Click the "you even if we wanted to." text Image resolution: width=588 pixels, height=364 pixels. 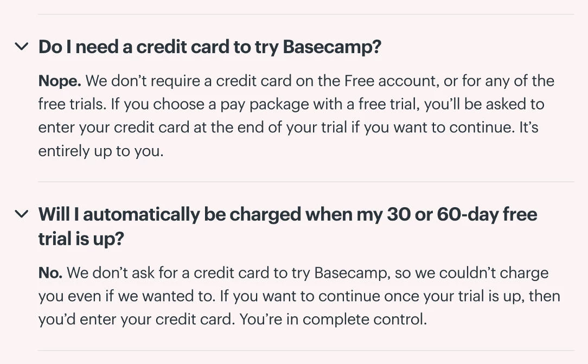tap(127, 296)
